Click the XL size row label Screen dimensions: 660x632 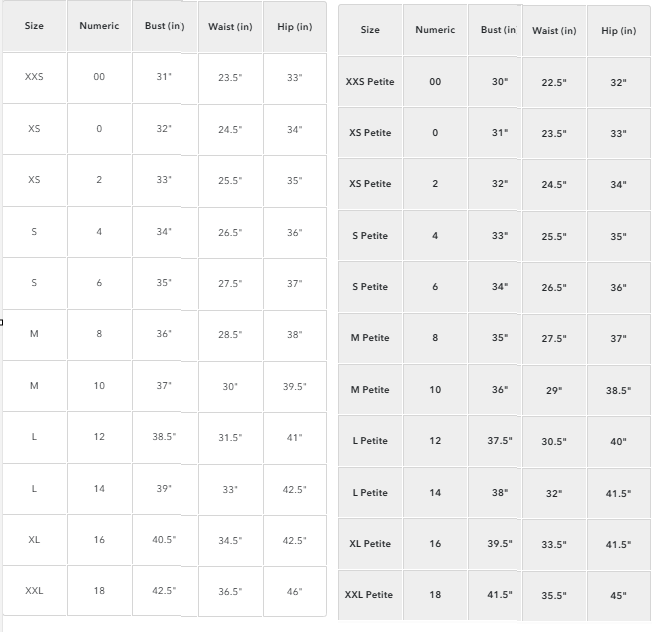34,540
